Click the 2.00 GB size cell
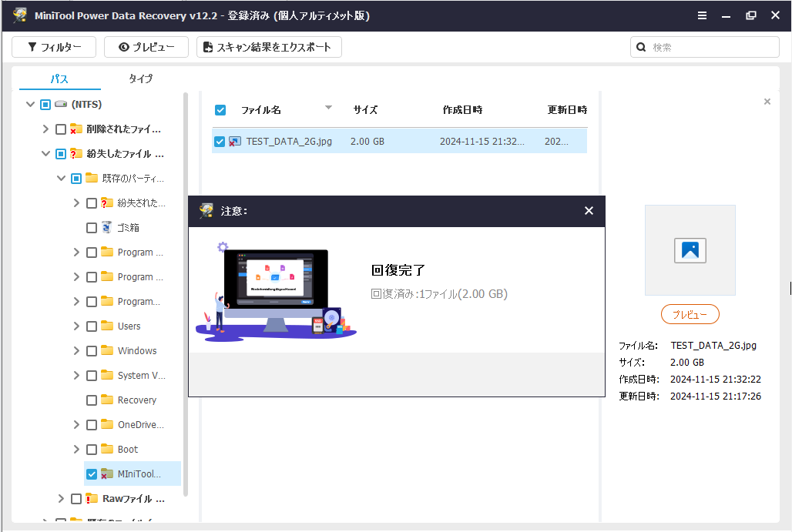 pyautogui.click(x=367, y=142)
